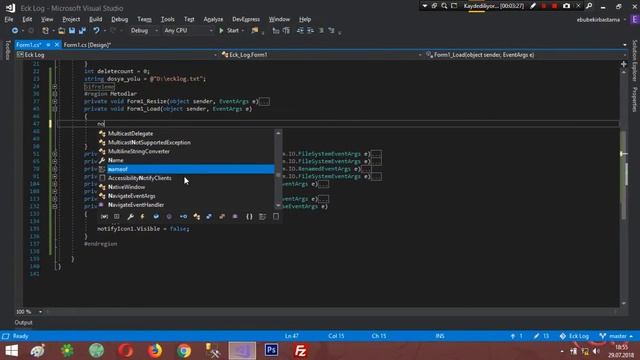Open the Properties side tab
This screenshot has width=640, height=360.
[634, 99]
